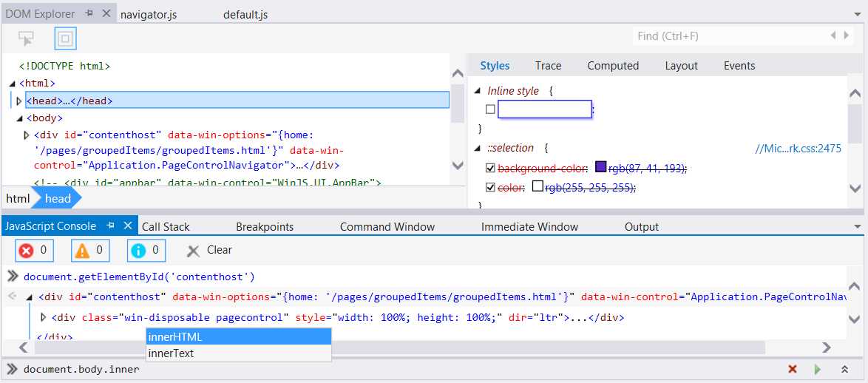Uncheck the color property checkbox
This screenshot has height=383, width=868.
(490, 188)
